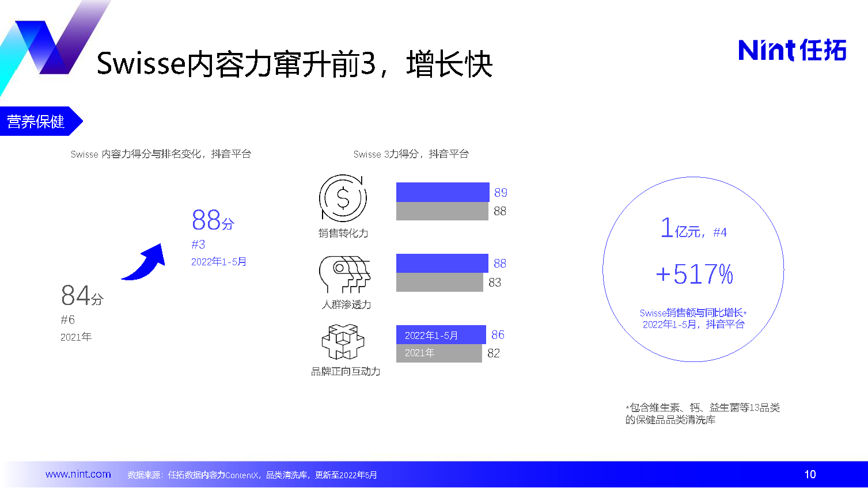This screenshot has height=488, width=868.
Task: Click the footnote about 13品类
Action: [x=703, y=414]
